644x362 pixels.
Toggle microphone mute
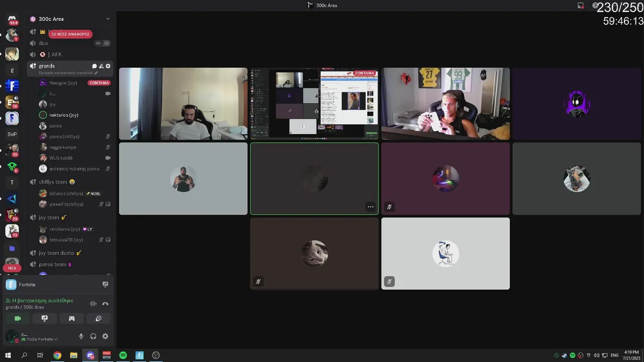[x=81, y=336]
